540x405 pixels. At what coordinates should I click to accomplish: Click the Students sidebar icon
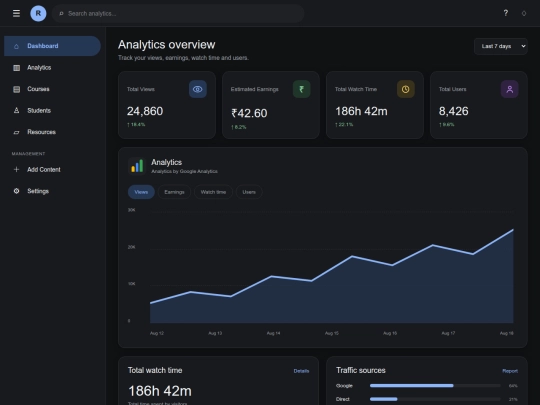(x=16, y=111)
